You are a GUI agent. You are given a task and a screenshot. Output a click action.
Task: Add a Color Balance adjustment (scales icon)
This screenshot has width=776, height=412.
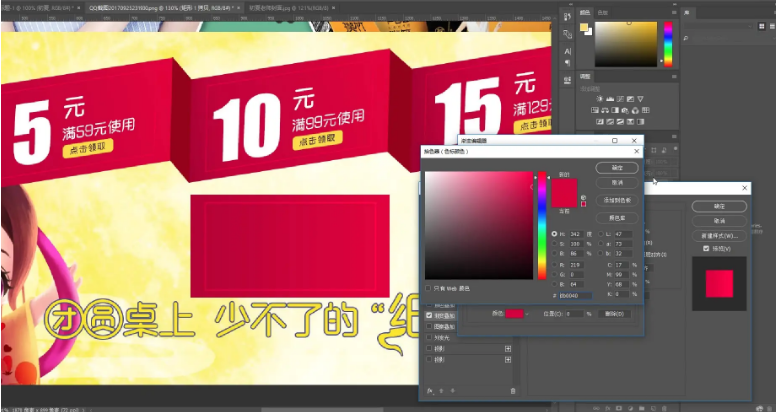click(605, 110)
